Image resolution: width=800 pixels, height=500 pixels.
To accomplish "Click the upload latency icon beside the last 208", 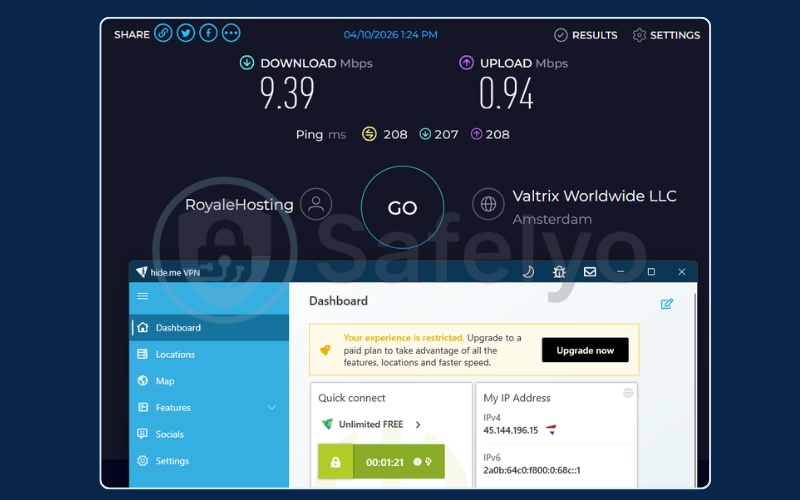I will click(476, 134).
